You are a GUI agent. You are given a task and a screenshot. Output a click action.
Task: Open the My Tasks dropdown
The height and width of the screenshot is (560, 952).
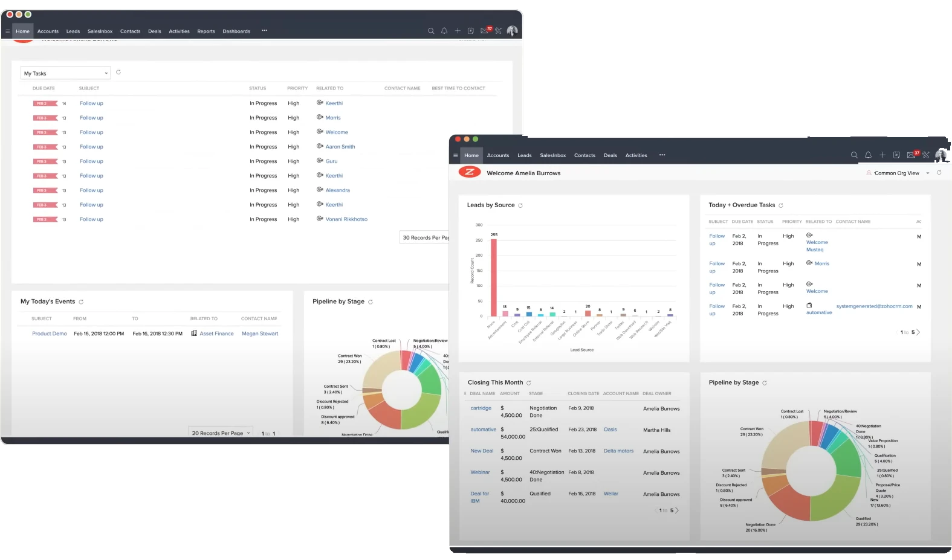click(x=66, y=73)
